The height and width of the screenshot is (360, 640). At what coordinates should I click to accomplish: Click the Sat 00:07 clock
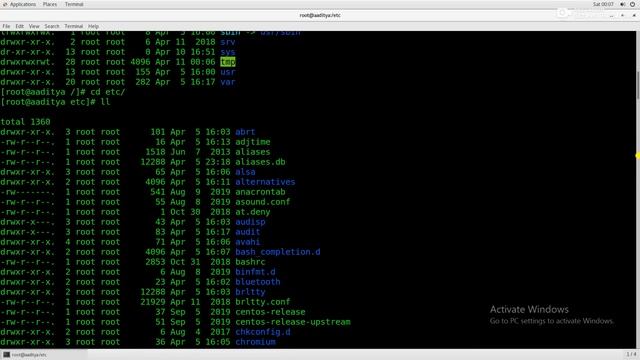click(603, 4)
